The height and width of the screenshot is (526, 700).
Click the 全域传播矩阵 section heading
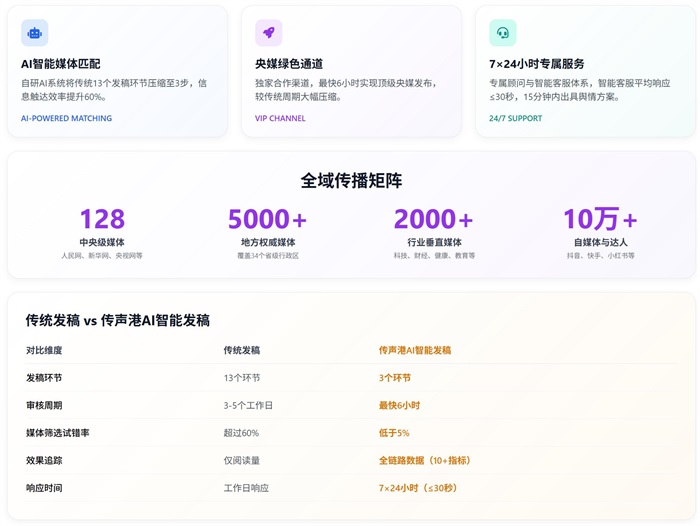(x=351, y=181)
